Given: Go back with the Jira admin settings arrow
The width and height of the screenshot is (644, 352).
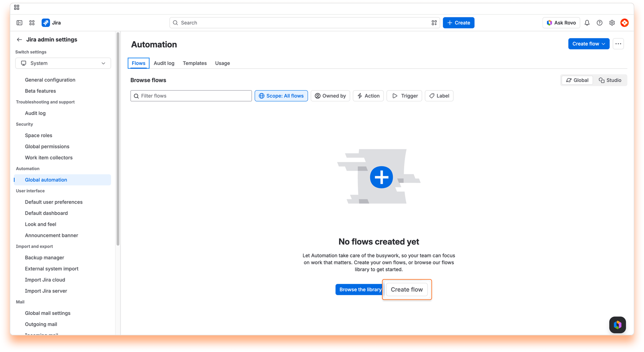Looking at the screenshot, I should coord(19,40).
